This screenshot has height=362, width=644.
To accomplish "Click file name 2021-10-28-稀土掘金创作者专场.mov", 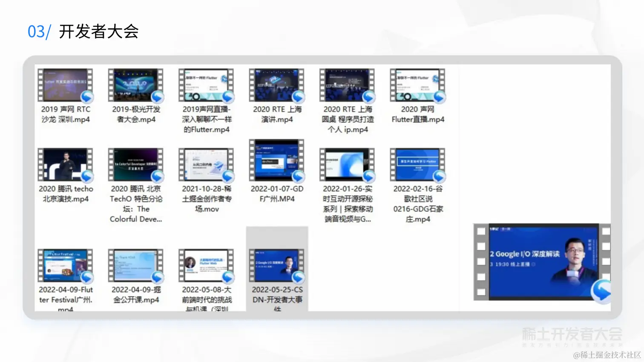I will click(207, 199).
